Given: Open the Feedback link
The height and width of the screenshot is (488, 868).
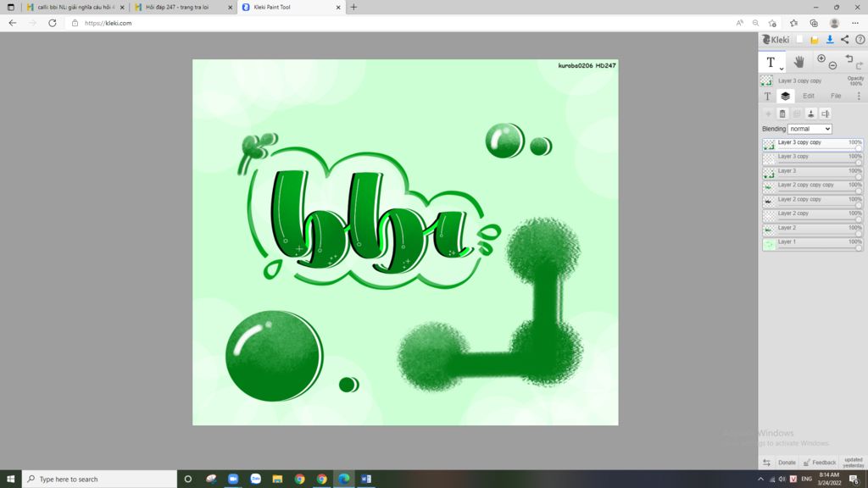Looking at the screenshot, I should click(820, 463).
